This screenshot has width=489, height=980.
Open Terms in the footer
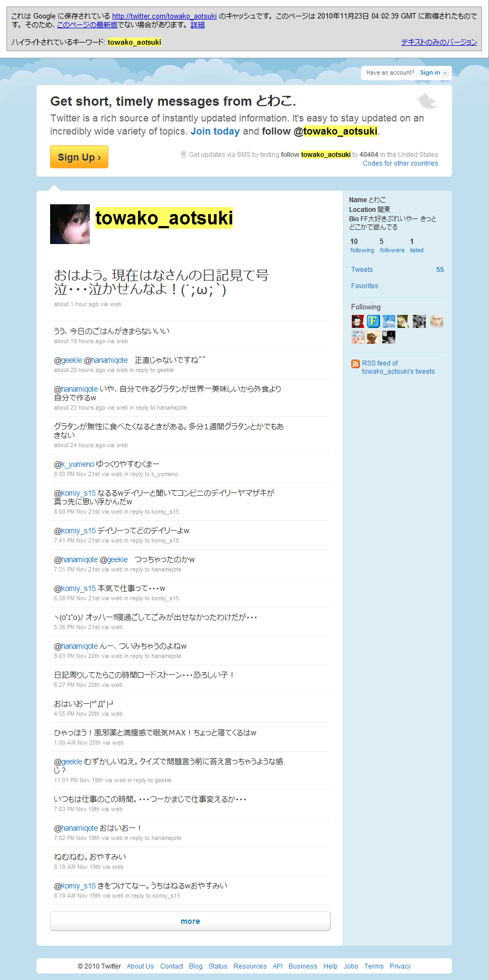pos(374,966)
